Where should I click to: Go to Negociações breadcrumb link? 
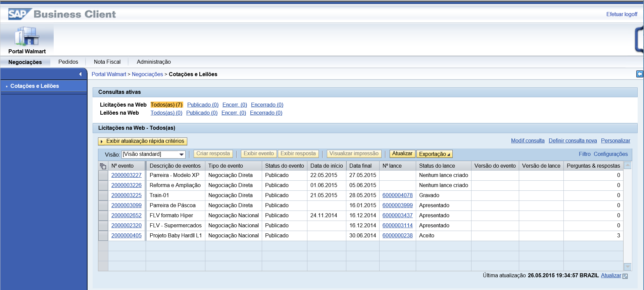pos(147,74)
